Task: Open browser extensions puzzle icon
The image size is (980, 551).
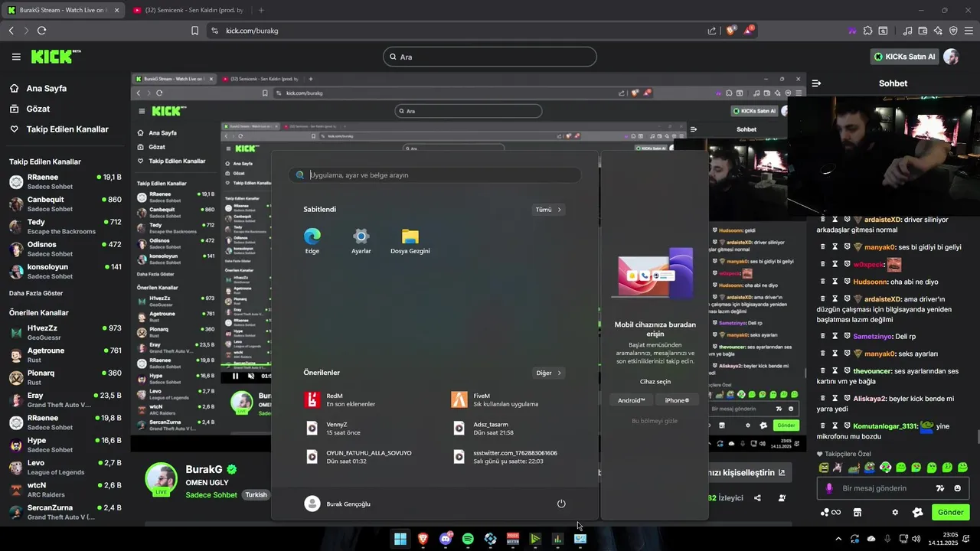Action: coord(867,31)
